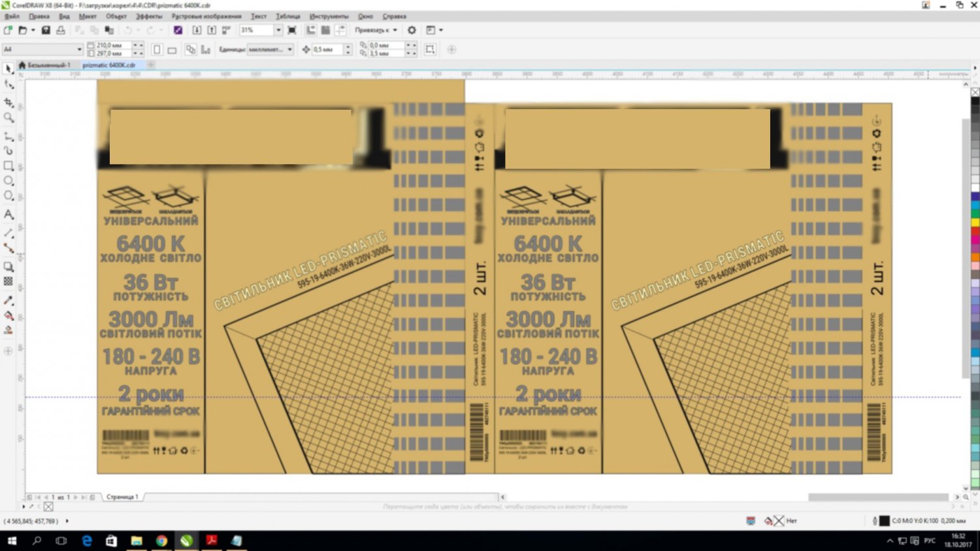This screenshot has height=551, width=980.
Task: Click the Options gear icon
Action: (412, 30)
